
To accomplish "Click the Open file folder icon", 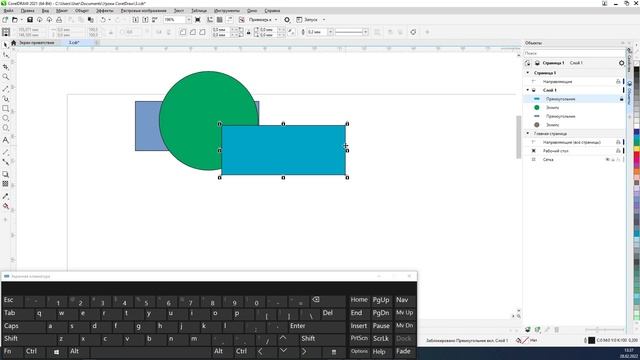I will pos(15,20).
